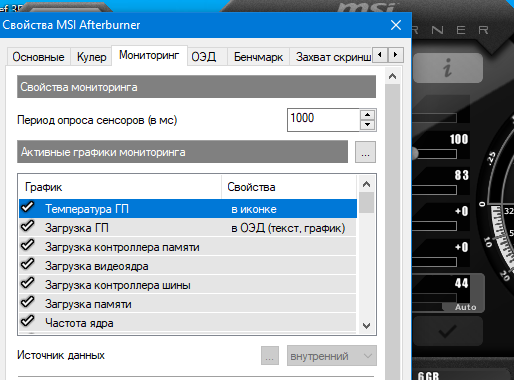This screenshot has width=514, height=380.
Task: Click graph list scroll-down arrow
Action: [x=366, y=326]
